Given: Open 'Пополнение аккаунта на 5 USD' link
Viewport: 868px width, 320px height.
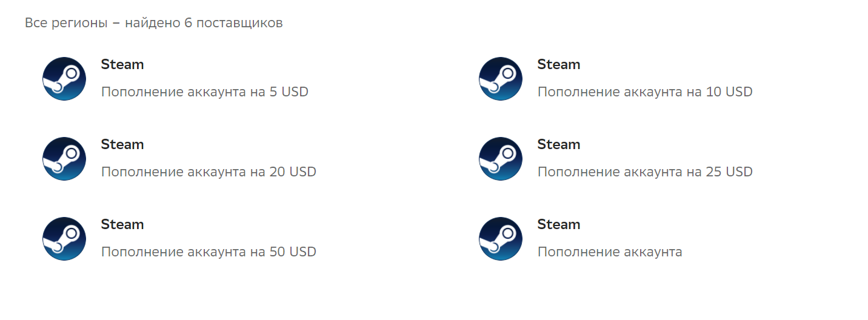Looking at the screenshot, I should pos(204,92).
